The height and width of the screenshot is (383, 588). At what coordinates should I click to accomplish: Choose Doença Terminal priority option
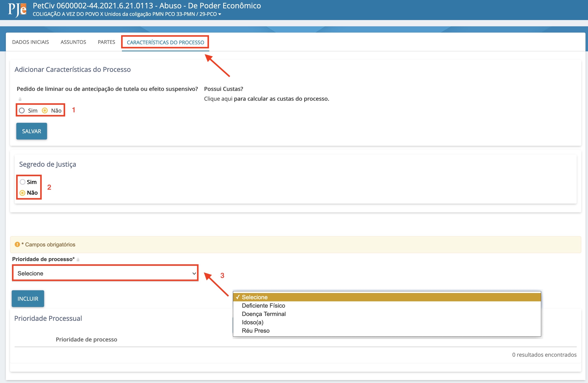[387, 314]
